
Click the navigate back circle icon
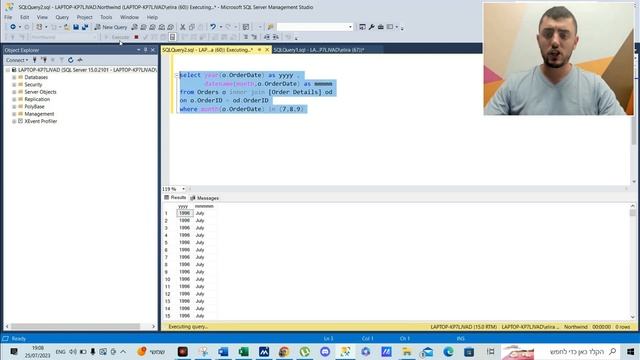click(x=13, y=27)
